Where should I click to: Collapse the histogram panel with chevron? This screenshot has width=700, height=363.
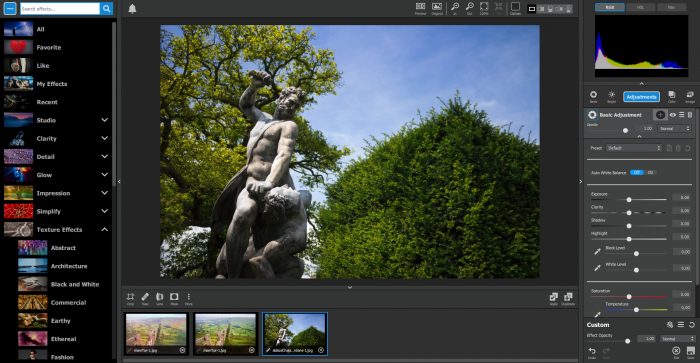(642, 83)
